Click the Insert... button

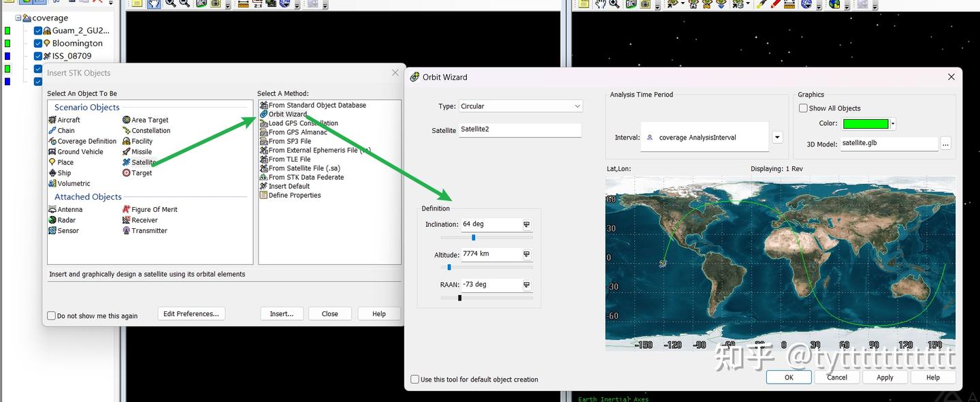pyautogui.click(x=282, y=314)
